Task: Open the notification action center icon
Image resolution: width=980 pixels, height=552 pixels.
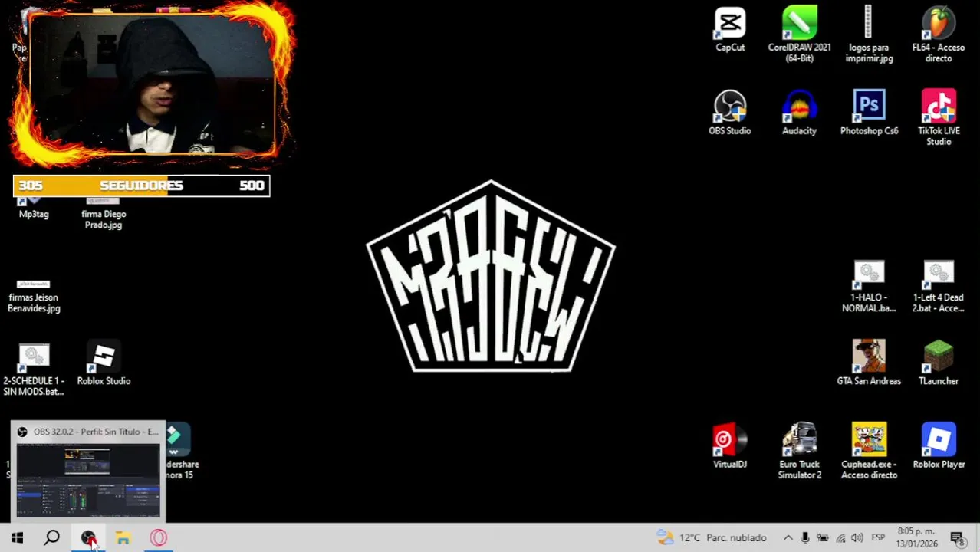Action: pyautogui.click(x=958, y=538)
